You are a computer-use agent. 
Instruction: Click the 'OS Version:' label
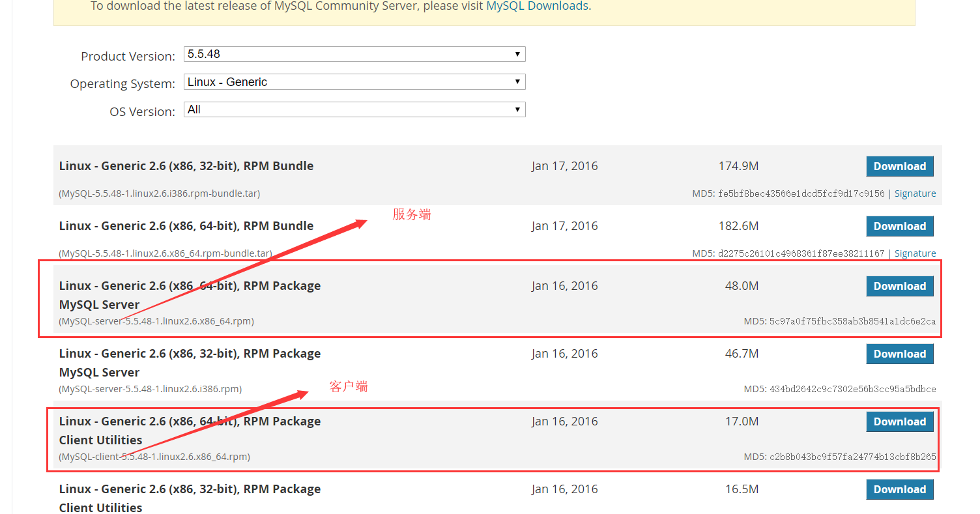click(142, 111)
